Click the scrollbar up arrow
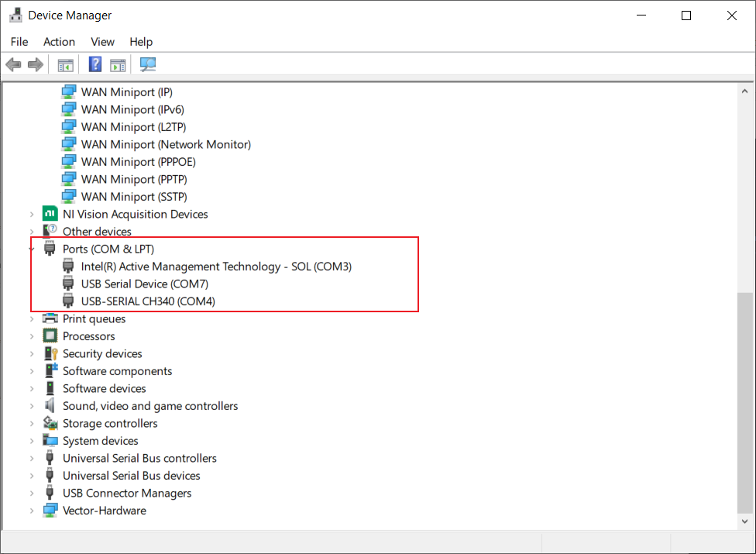 pos(744,91)
